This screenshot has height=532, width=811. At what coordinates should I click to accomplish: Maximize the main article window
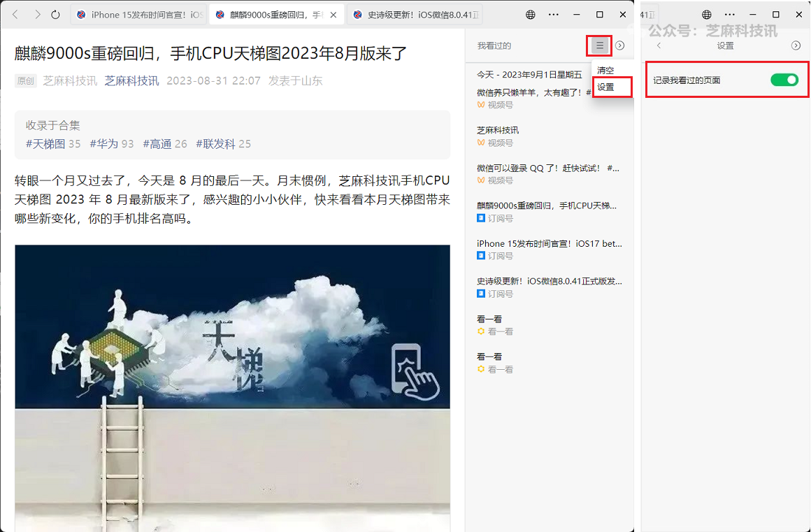pos(599,15)
